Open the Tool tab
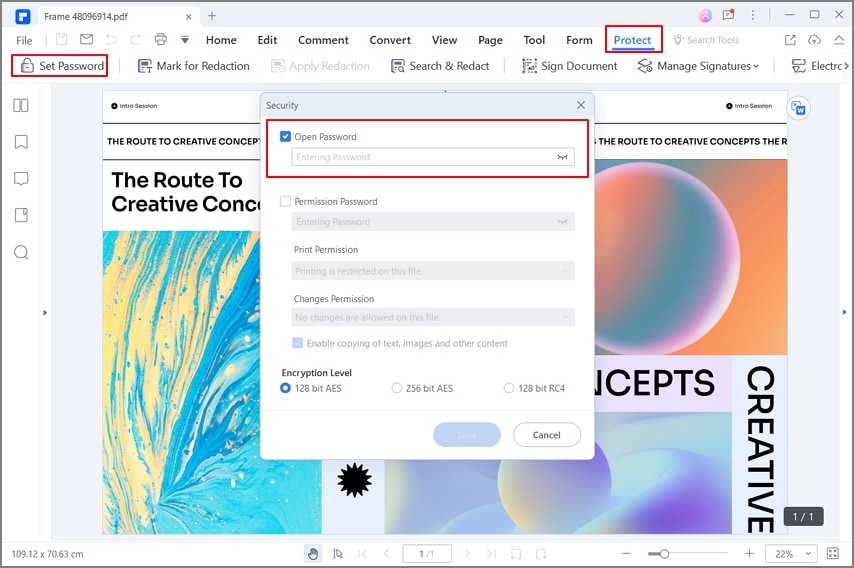 click(534, 40)
